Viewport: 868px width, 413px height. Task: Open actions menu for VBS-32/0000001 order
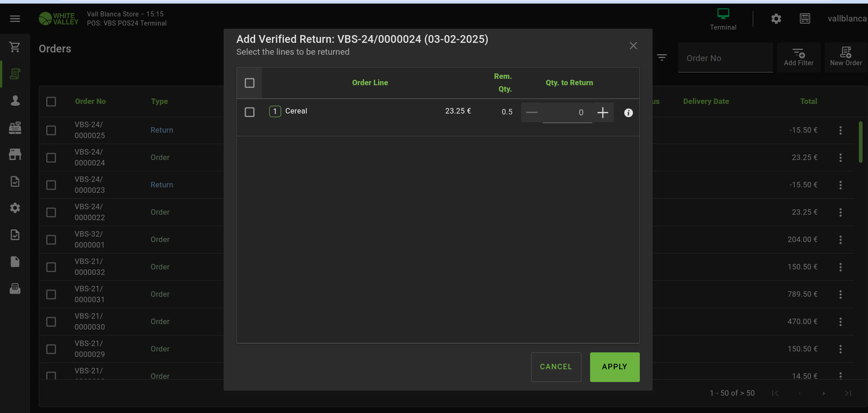(x=840, y=240)
